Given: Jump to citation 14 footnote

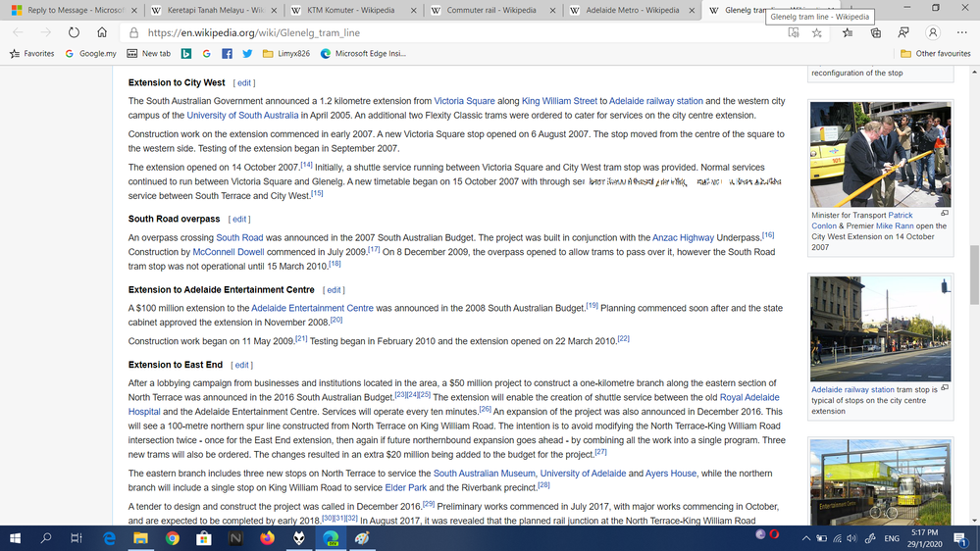Looking at the screenshot, I should pyautogui.click(x=306, y=165).
